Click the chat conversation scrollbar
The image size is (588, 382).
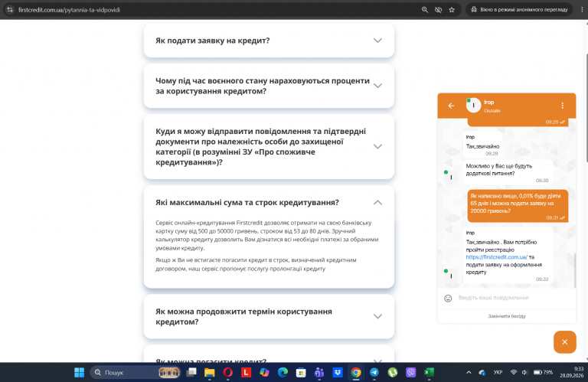pyautogui.click(x=574, y=270)
